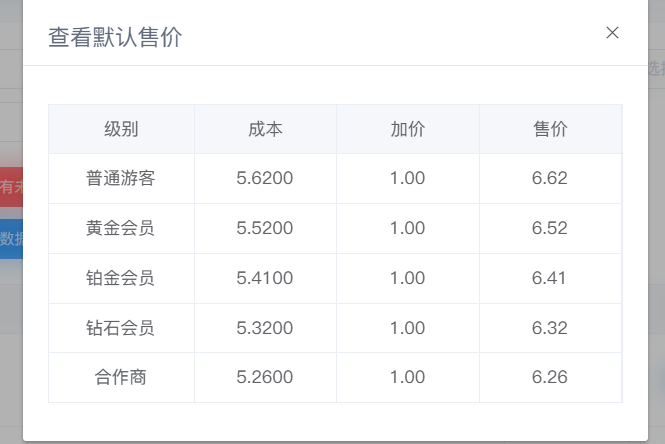Click the 查看默认售价 dialog title

pyautogui.click(x=115, y=38)
